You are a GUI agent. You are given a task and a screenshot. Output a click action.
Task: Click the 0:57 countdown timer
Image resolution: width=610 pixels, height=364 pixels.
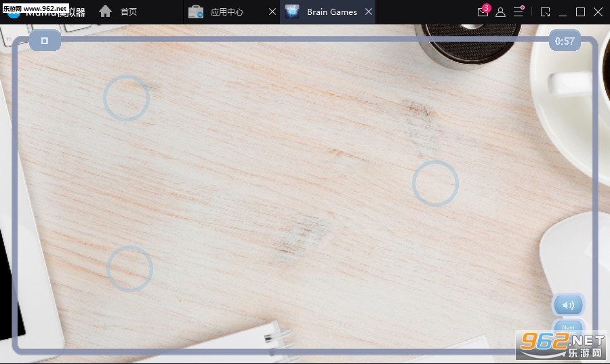tap(564, 41)
